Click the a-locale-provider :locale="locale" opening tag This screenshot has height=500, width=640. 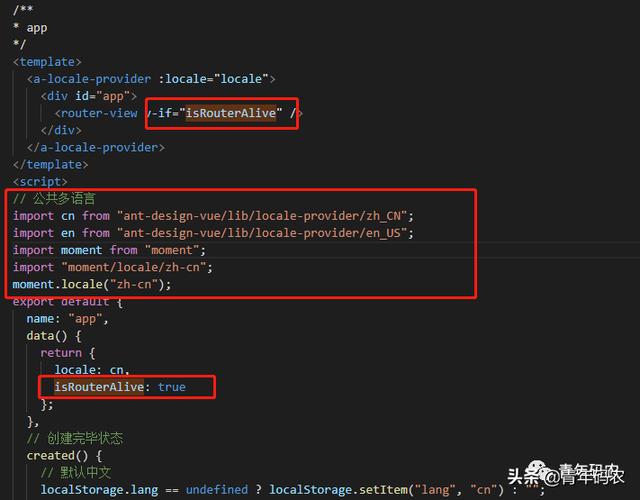[151, 79]
